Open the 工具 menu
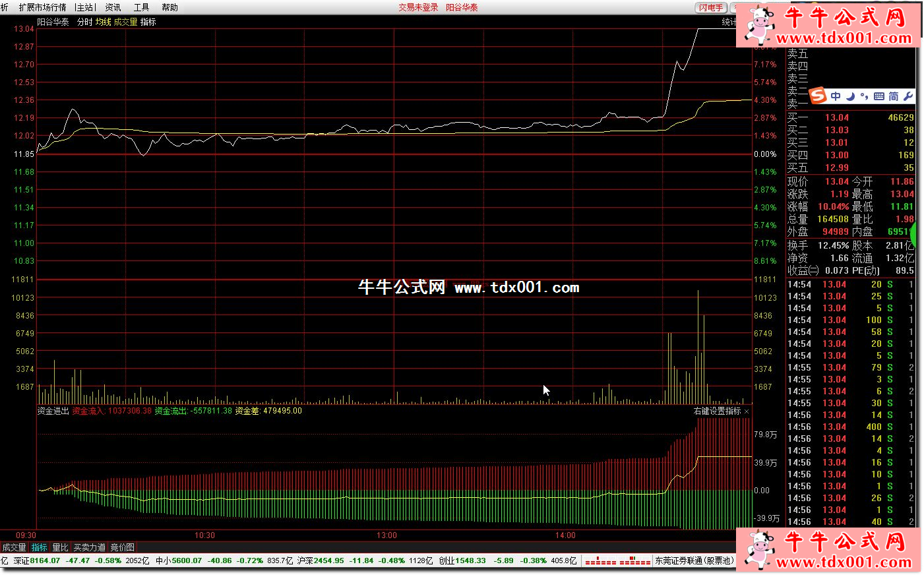This screenshot has width=924, height=575. [x=141, y=7]
